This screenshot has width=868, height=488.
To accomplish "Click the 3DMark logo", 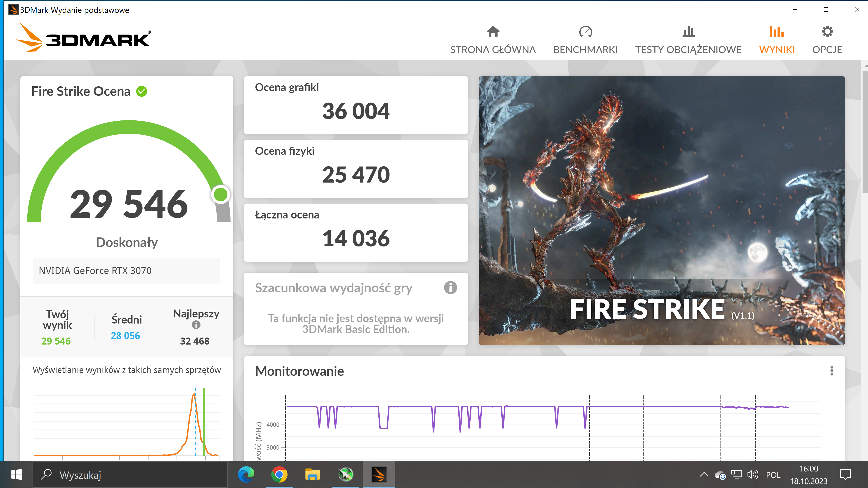I will (x=83, y=38).
